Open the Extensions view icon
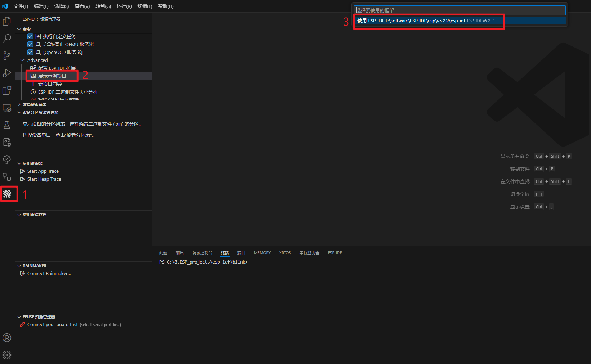The width and height of the screenshot is (591, 364). click(x=7, y=90)
